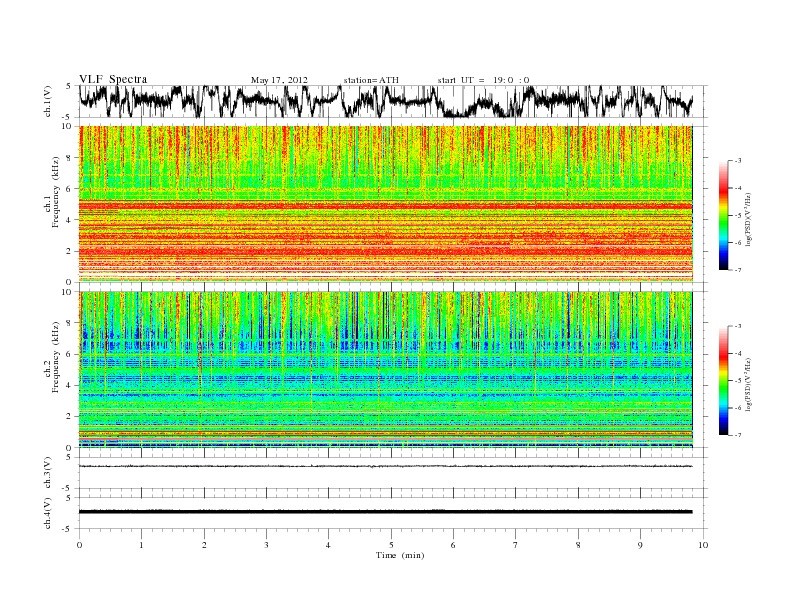Click the "station=ATH" header label
The height and width of the screenshot is (612, 792).
[371, 80]
